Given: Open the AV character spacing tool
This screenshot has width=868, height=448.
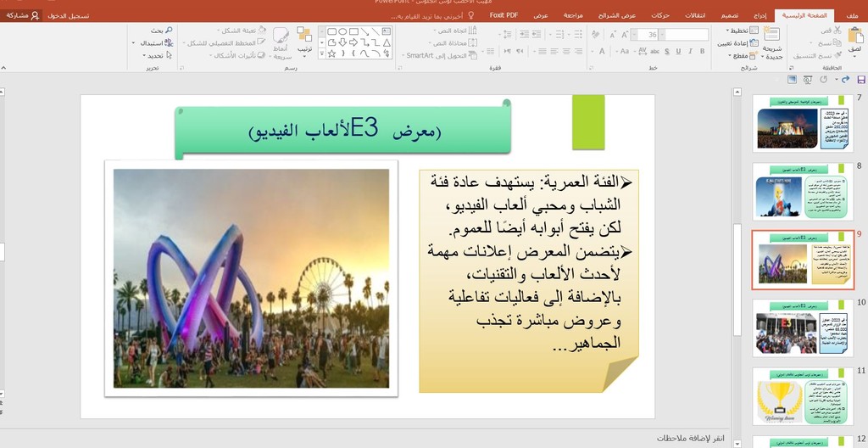Looking at the screenshot, I should (x=643, y=51).
